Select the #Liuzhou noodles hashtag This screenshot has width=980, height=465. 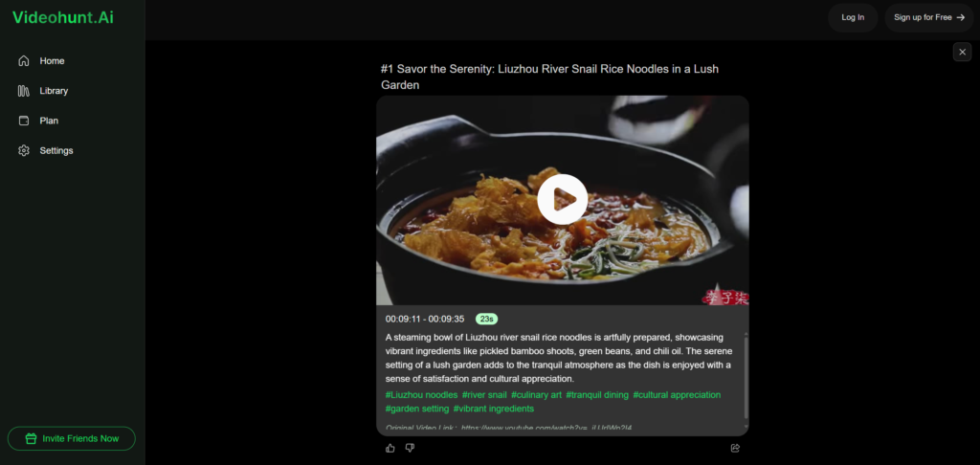click(x=421, y=395)
